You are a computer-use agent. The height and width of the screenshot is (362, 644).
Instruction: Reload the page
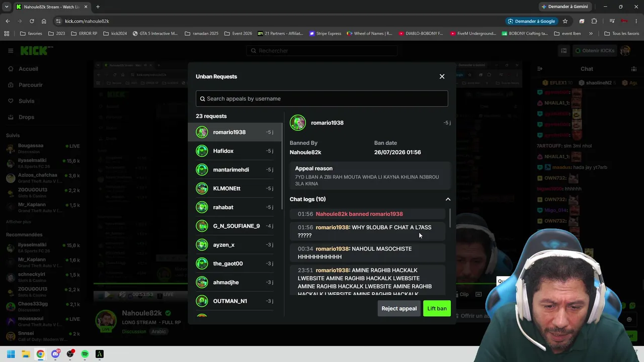tap(32, 21)
